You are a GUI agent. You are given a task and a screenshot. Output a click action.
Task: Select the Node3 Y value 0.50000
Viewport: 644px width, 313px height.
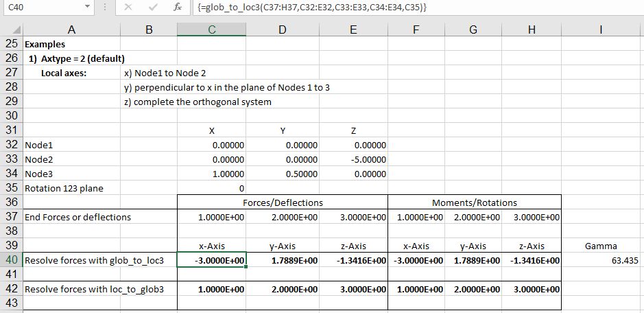click(282, 174)
